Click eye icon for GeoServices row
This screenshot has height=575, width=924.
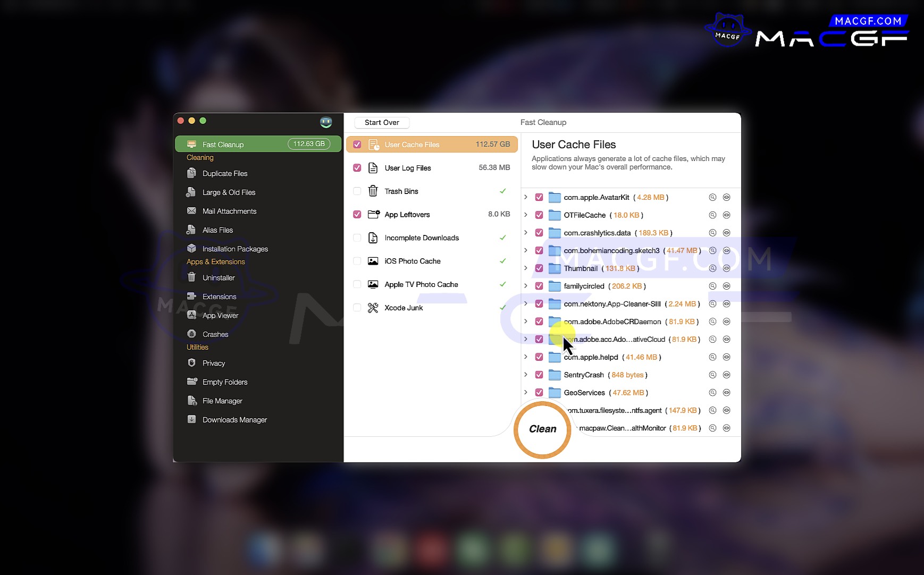click(x=726, y=393)
